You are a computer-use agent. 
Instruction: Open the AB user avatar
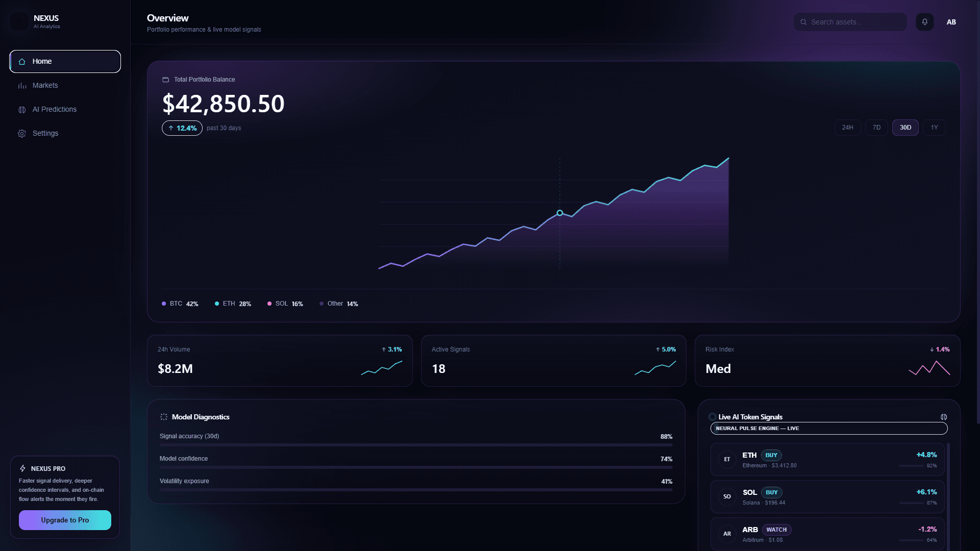[951, 22]
